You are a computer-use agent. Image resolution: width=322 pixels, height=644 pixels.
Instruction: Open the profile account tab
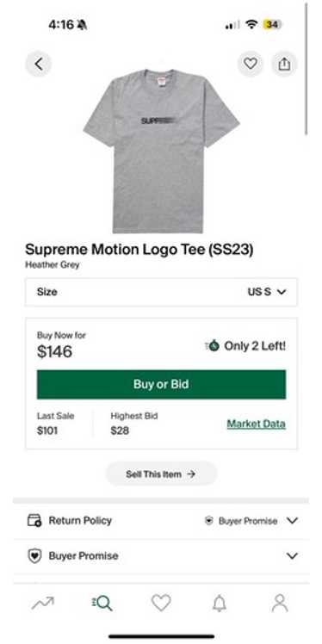tap(280, 603)
